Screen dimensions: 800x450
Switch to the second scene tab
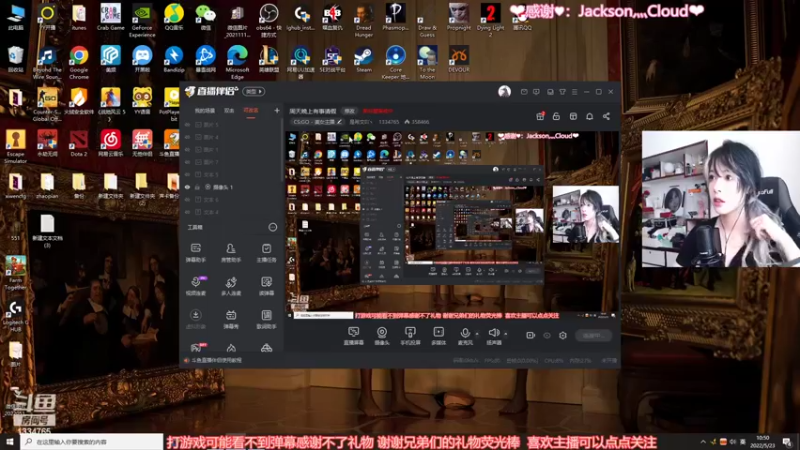(229, 110)
